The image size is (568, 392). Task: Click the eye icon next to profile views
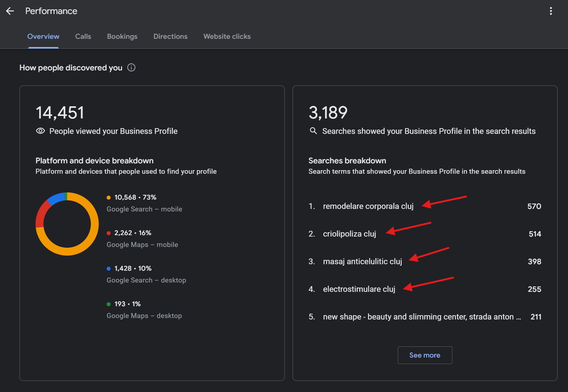[40, 131]
